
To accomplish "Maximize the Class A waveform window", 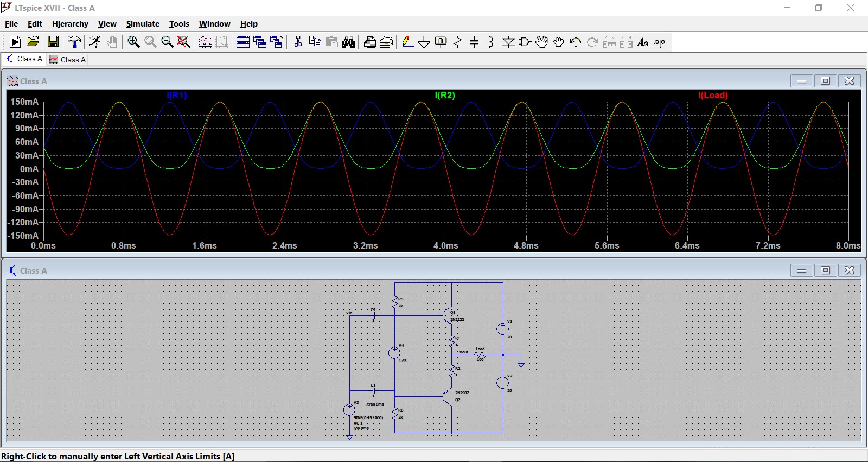I will coord(825,81).
